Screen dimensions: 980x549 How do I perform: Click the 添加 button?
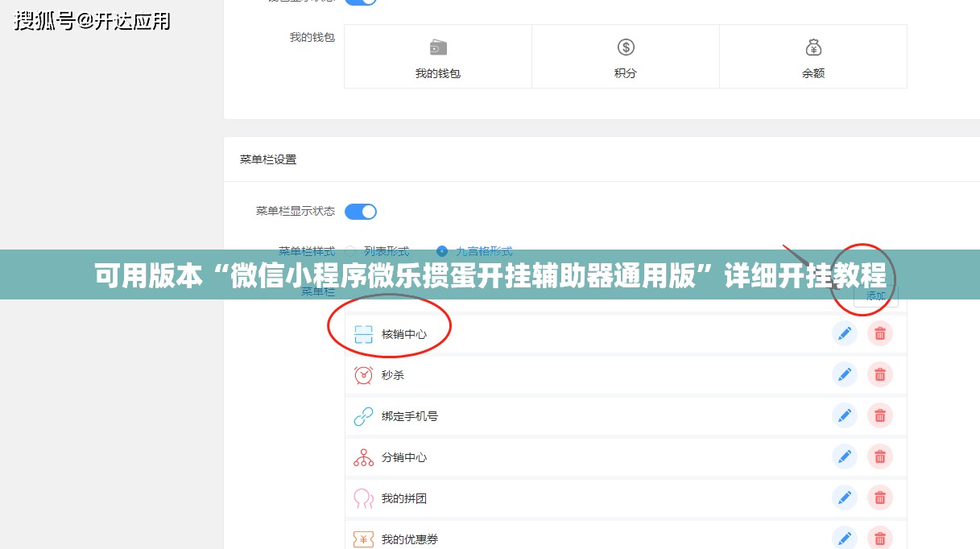pos(875,296)
